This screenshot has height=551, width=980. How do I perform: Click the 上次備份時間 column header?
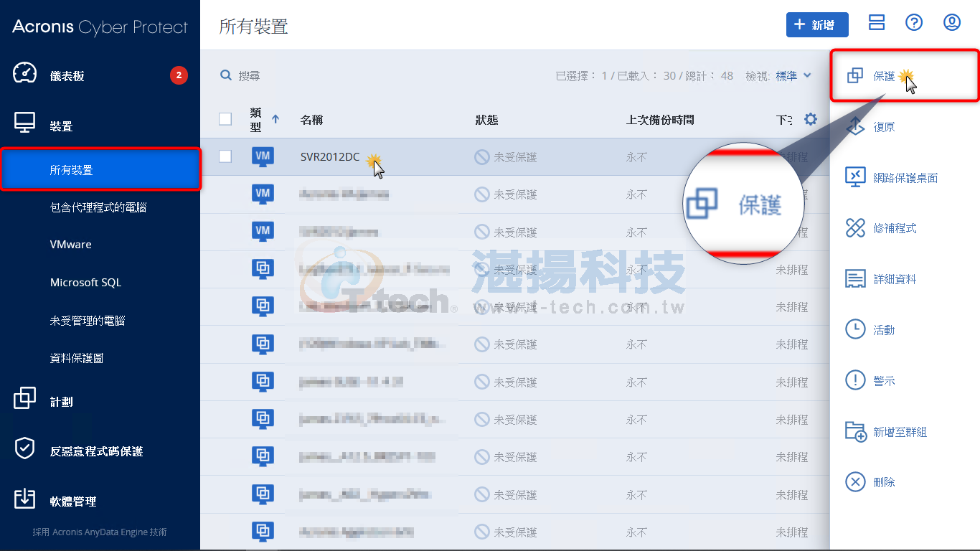click(660, 120)
